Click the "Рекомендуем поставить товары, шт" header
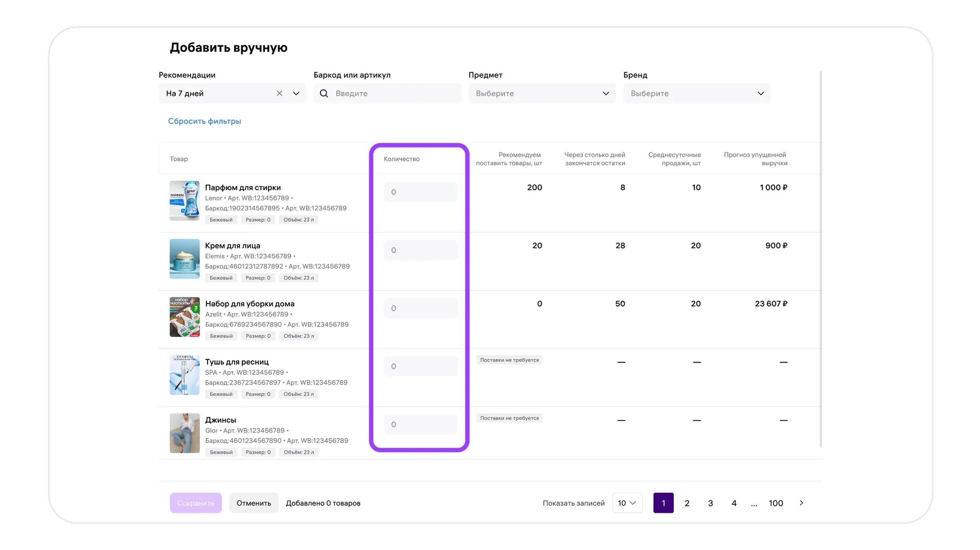Viewport: 980px width, 550px height. [509, 159]
